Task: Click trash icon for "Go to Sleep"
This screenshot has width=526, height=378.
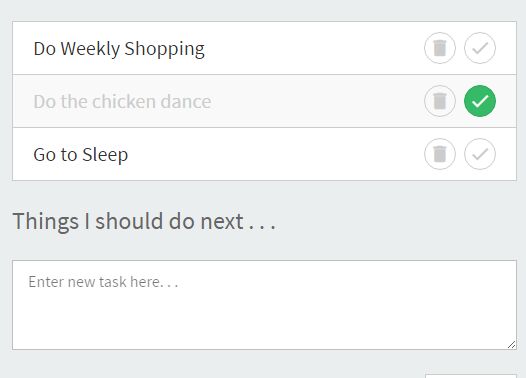Action: pos(440,154)
